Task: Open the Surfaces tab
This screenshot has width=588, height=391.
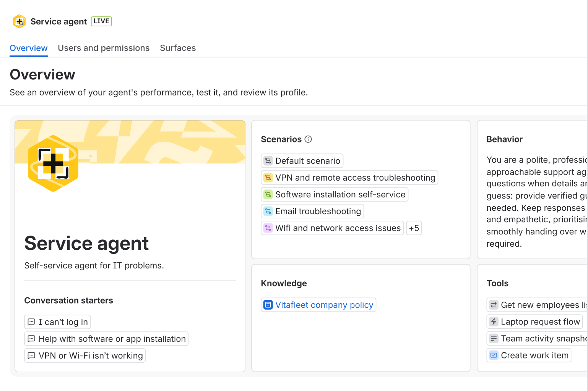Action: click(x=178, y=48)
